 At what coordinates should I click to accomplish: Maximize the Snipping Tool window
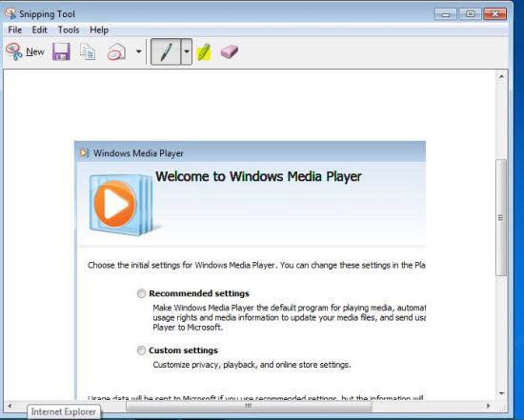point(470,14)
